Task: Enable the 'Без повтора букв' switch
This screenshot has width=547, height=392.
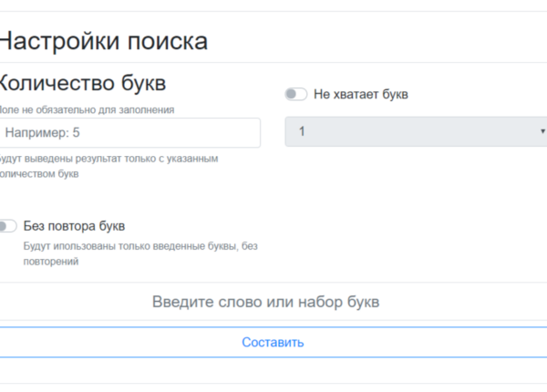Action: pos(7,226)
